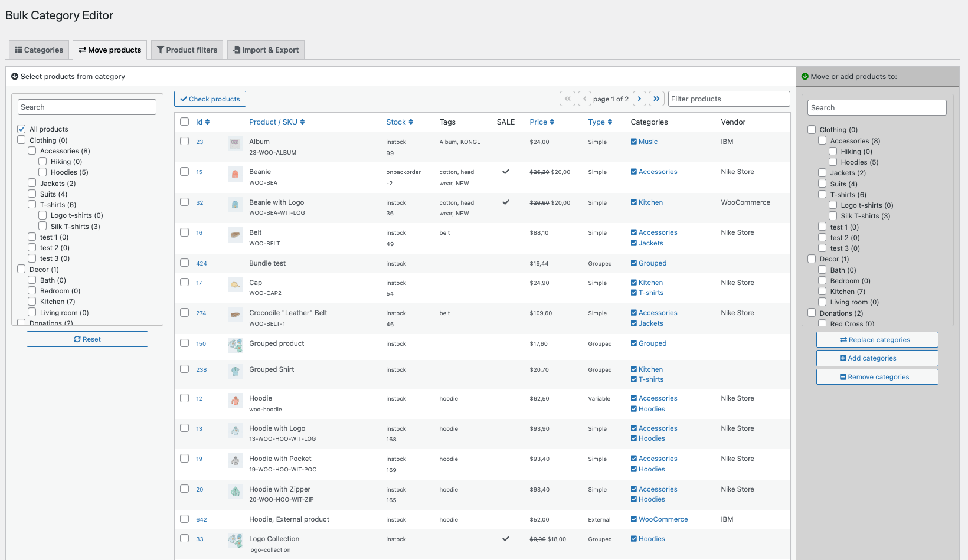Open the Import & Export tab
The width and height of the screenshot is (968, 560).
coord(266,50)
